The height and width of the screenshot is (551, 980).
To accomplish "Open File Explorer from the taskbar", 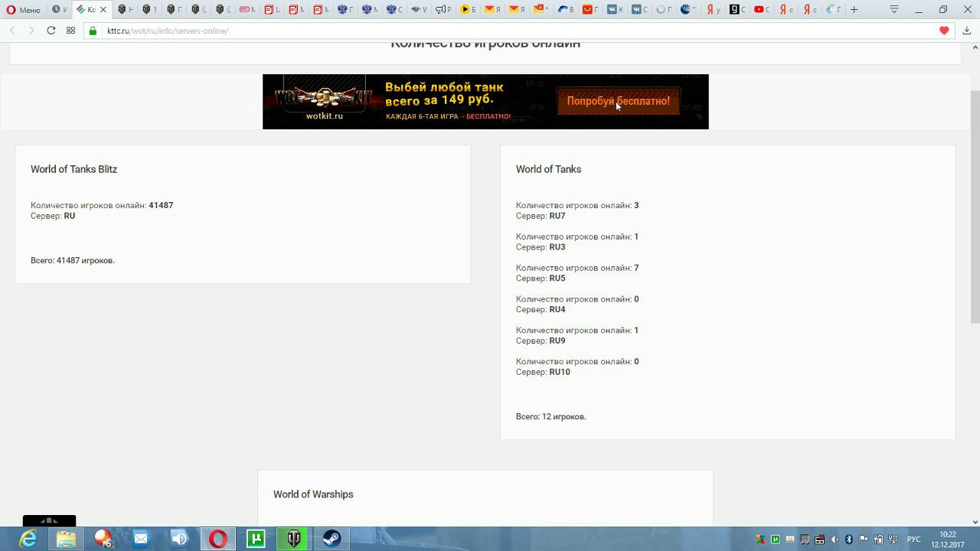I will tap(66, 539).
